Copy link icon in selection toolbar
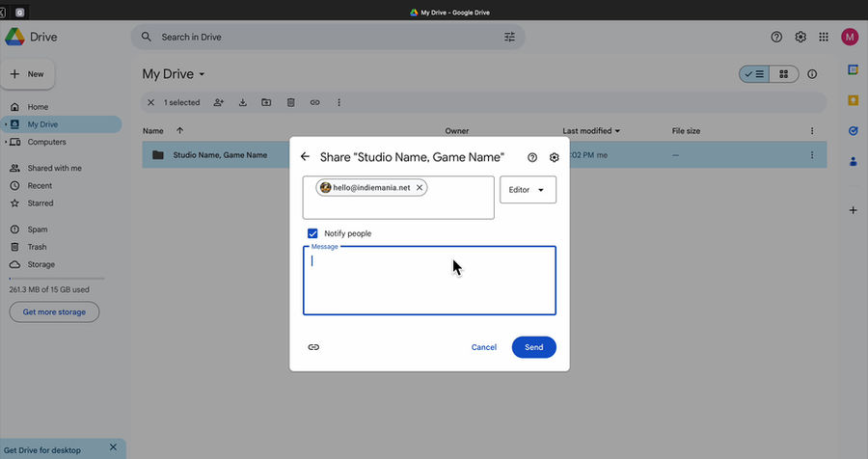The height and width of the screenshot is (459, 868). (x=315, y=102)
